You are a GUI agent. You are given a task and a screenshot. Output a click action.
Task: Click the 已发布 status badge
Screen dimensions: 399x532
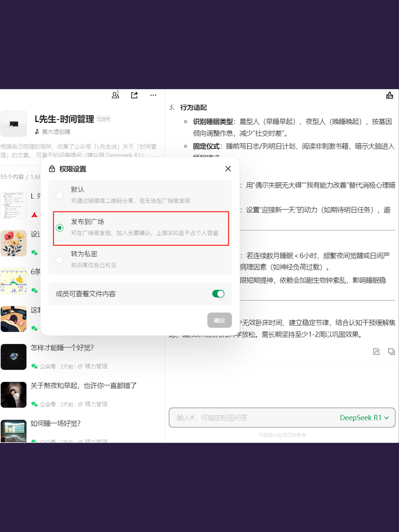[103, 119]
